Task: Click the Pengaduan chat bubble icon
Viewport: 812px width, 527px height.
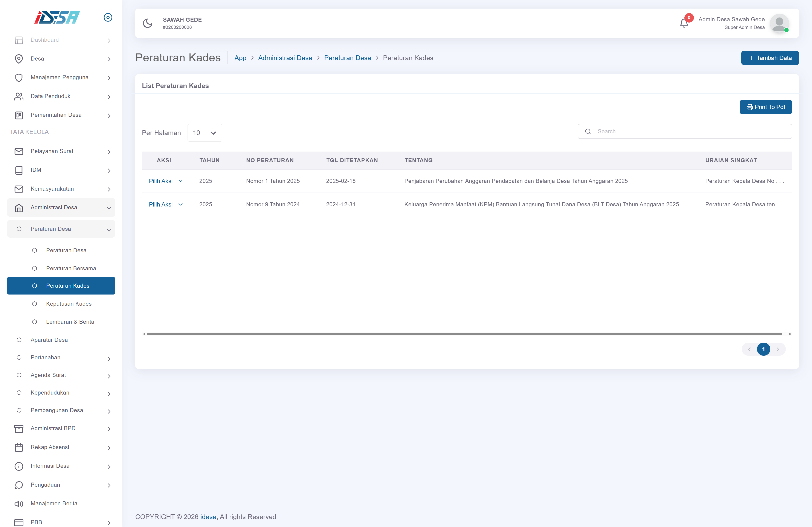Action: (x=19, y=485)
